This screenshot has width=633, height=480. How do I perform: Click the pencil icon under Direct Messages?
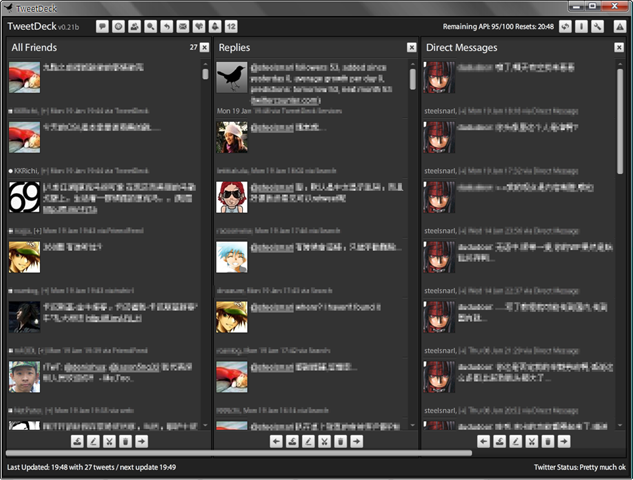tap(516, 441)
